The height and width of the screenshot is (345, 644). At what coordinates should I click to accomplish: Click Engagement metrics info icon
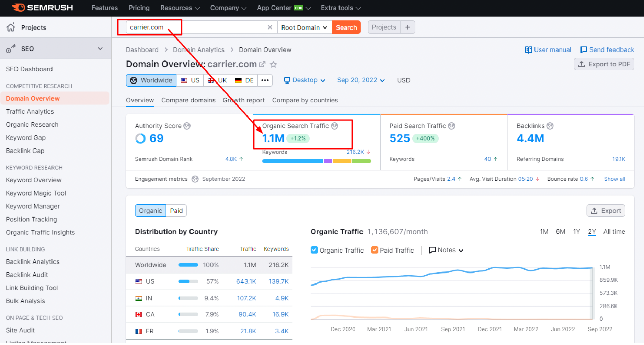(195, 179)
